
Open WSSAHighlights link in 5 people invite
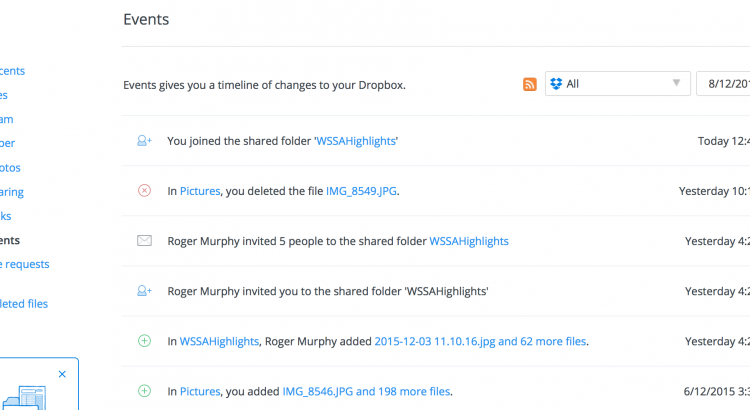[x=469, y=241]
